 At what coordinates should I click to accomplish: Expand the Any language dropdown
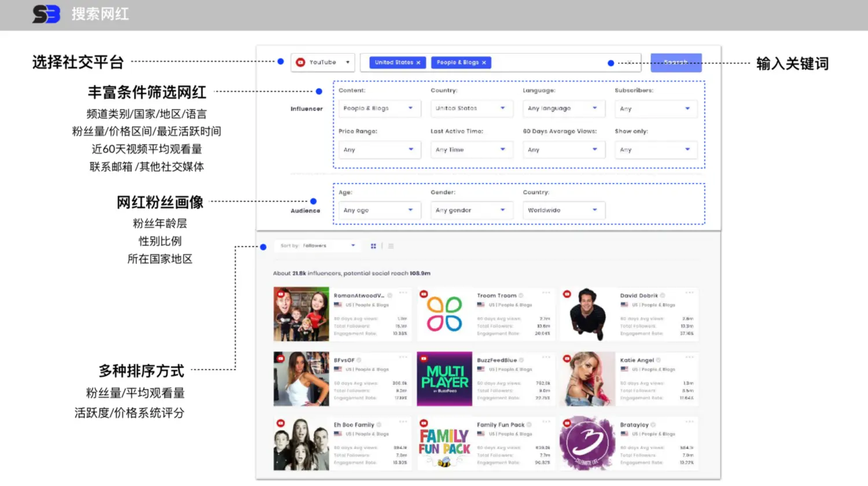(564, 108)
